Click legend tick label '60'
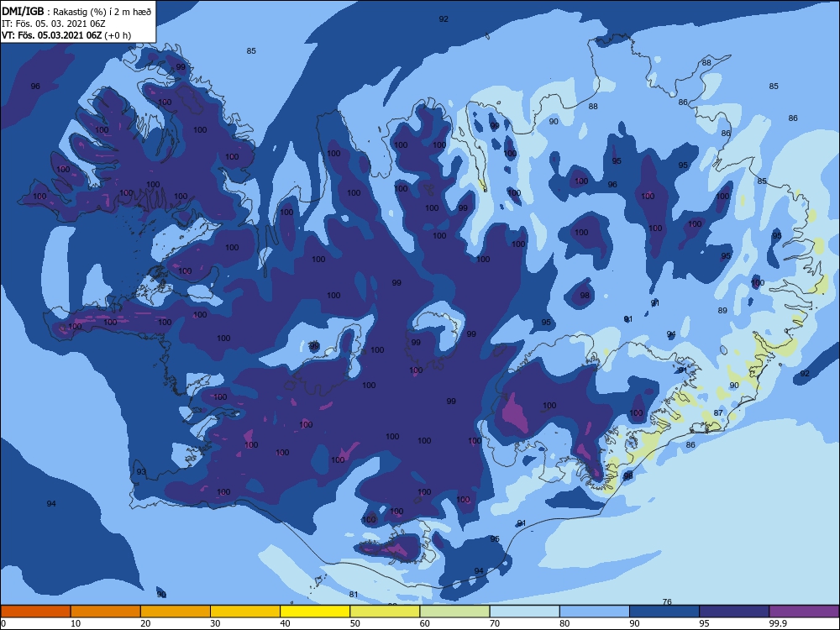 (425, 623)
